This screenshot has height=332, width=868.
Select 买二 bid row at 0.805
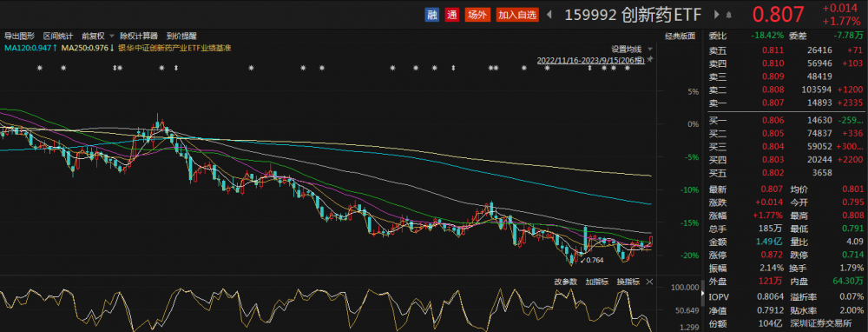(787, 134)
